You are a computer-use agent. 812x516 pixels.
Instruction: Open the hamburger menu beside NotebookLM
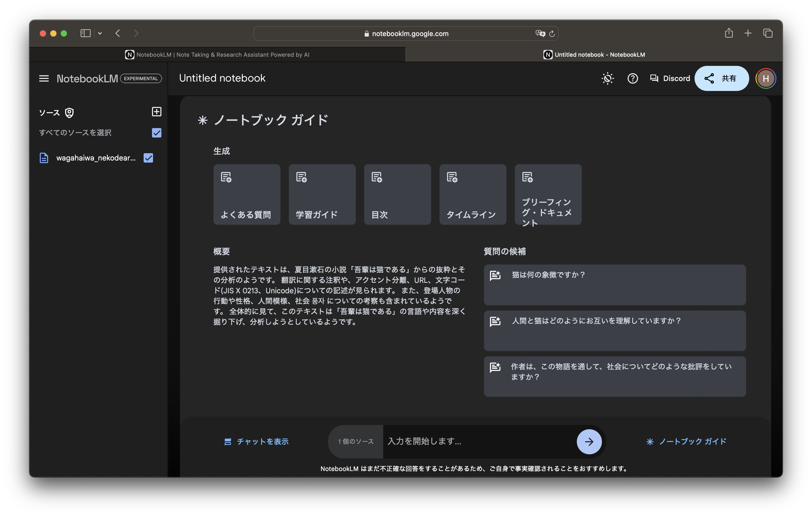pos(44,78)
